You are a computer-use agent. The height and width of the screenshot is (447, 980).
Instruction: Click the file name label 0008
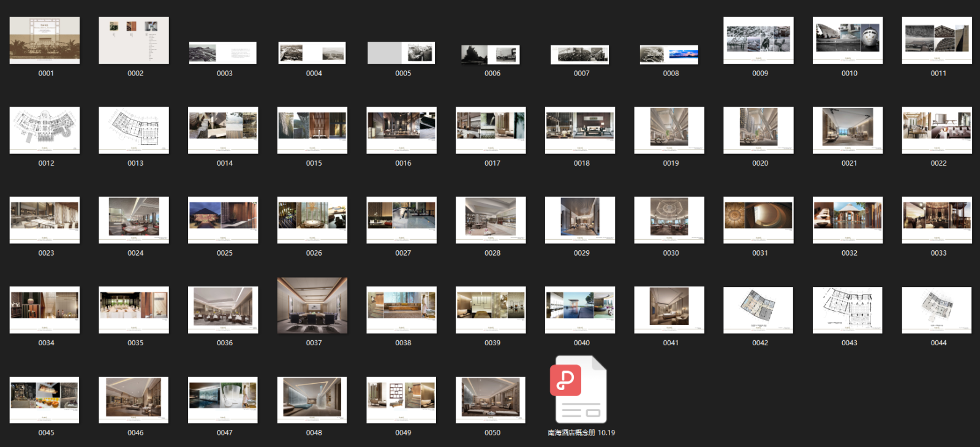pos(671,74)
